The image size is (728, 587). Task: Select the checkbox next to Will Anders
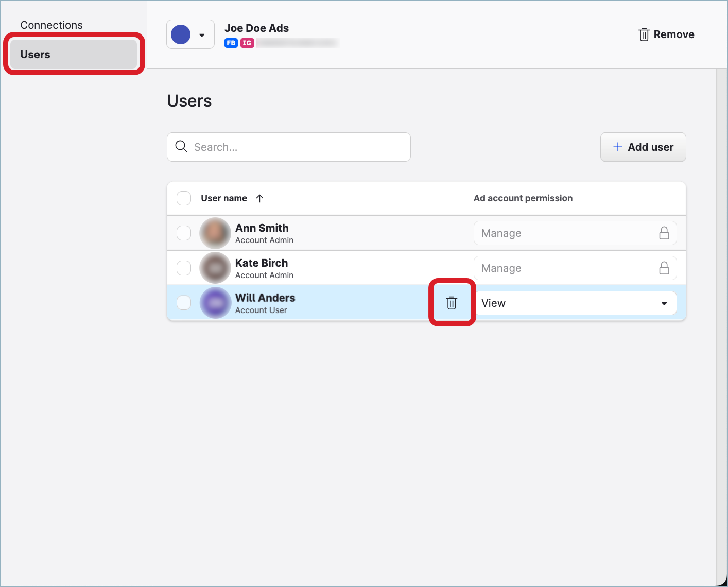184,303
